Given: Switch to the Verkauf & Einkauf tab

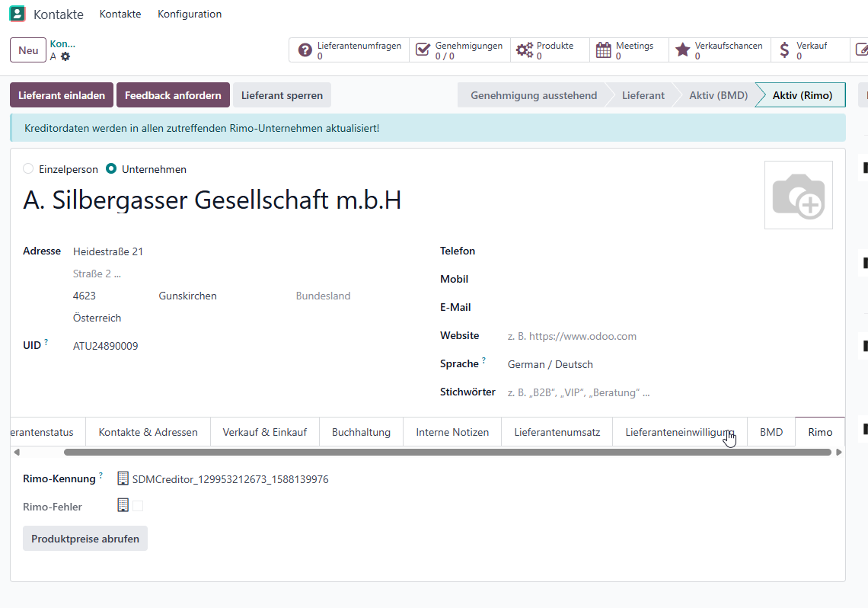Looking at the screenshot, I should [x=265, y=432].
